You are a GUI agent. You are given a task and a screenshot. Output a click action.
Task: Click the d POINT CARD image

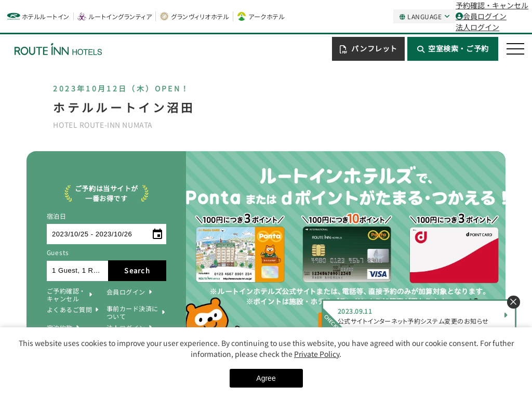click(x=454, y=255)
